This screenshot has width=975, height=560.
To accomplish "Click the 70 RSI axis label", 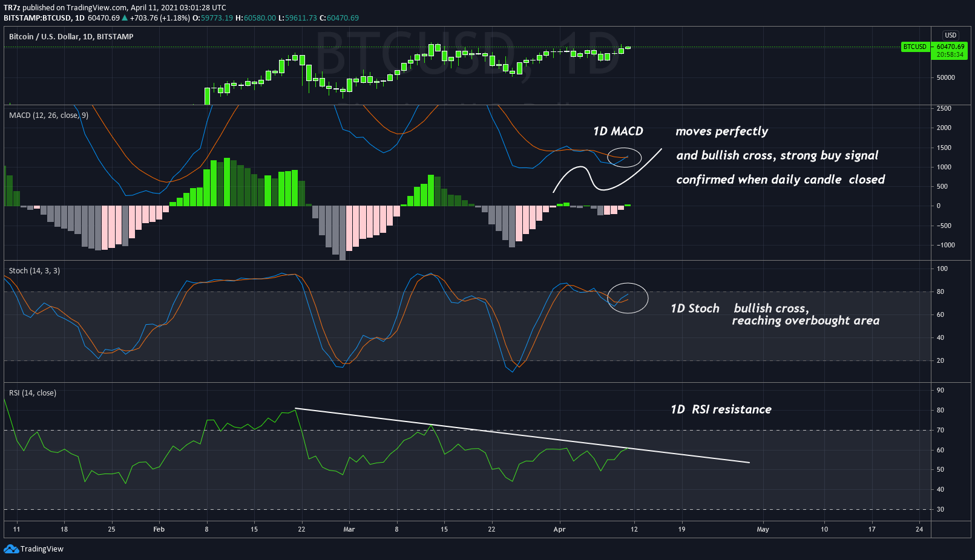I will 940,430.
